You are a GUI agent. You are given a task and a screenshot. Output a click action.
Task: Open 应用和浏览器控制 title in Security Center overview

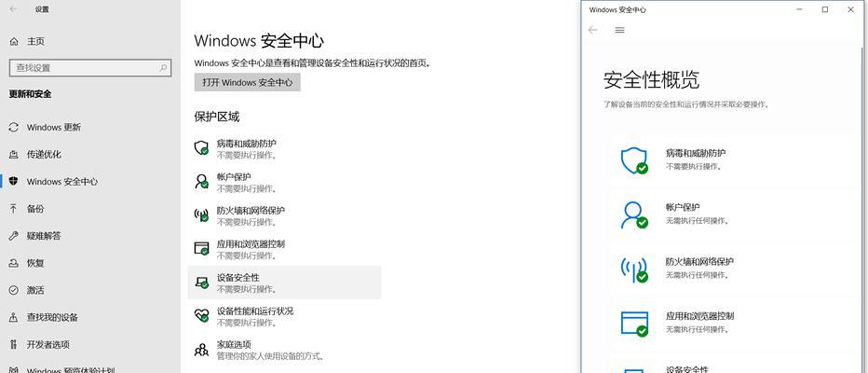coord(699,316)
